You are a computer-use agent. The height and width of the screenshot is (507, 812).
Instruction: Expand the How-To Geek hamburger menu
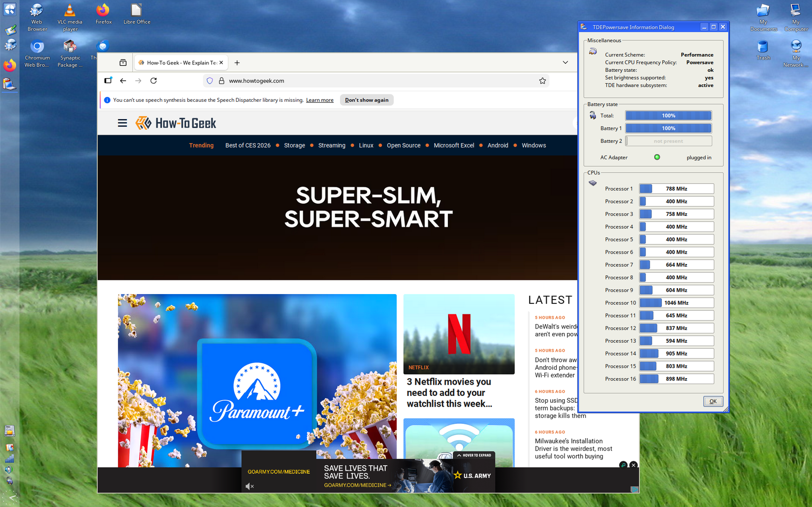pyautogui.click(x=122, y=123)
